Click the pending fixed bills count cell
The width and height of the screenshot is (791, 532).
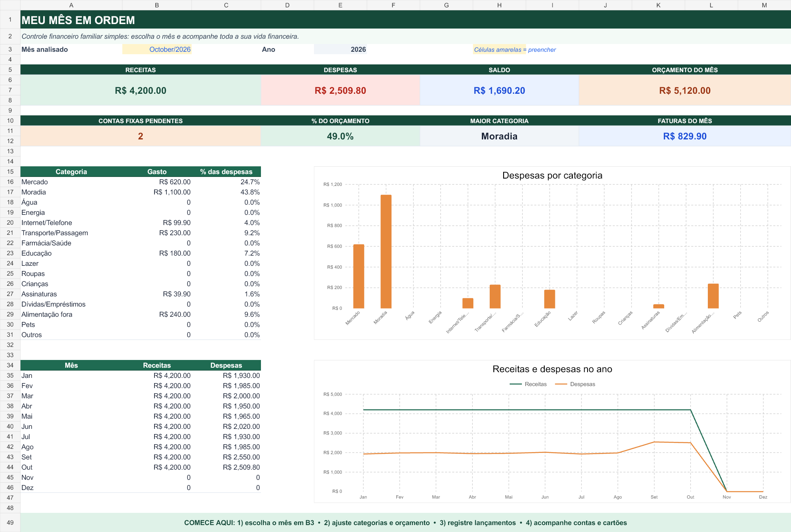141,136
